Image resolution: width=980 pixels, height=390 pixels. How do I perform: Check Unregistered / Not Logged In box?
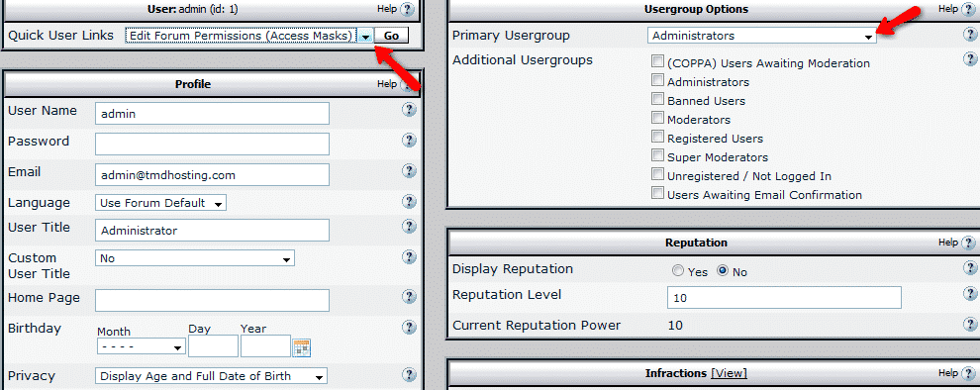coord(657,174)
